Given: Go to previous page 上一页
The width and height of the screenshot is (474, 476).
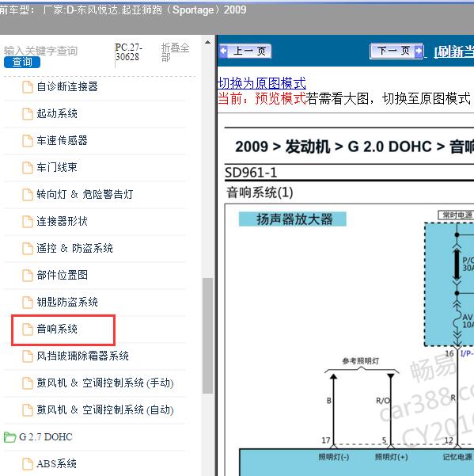Looking at the screenshot, I should pyautogui.click(x=245, y=51).
